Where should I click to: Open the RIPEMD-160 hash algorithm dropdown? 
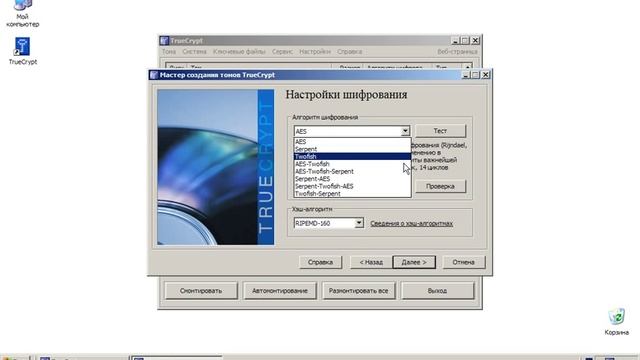359,223
